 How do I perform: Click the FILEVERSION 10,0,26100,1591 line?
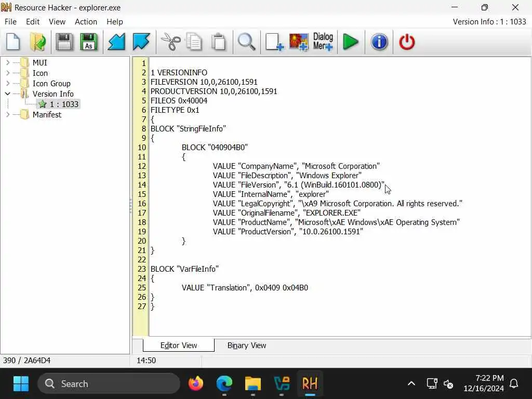[204, 82]
